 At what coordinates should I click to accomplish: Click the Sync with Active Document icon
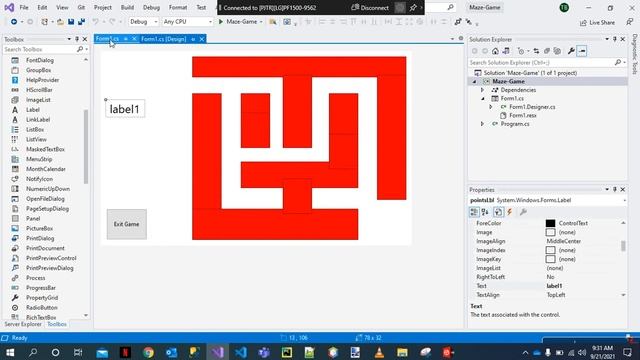tap(536, 51)
